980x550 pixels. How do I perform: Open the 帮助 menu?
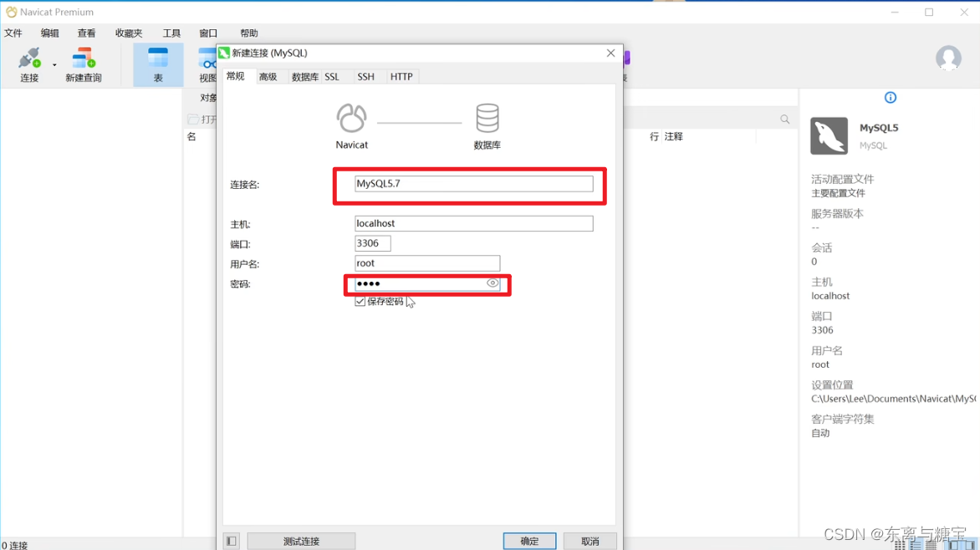pyautogui.click(x=248, y=33)
